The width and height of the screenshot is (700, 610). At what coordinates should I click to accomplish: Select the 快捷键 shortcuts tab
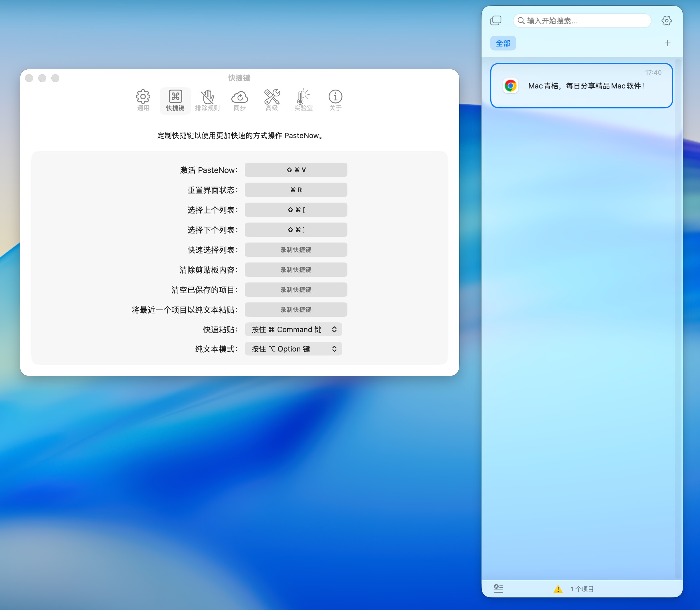[175, 100]
